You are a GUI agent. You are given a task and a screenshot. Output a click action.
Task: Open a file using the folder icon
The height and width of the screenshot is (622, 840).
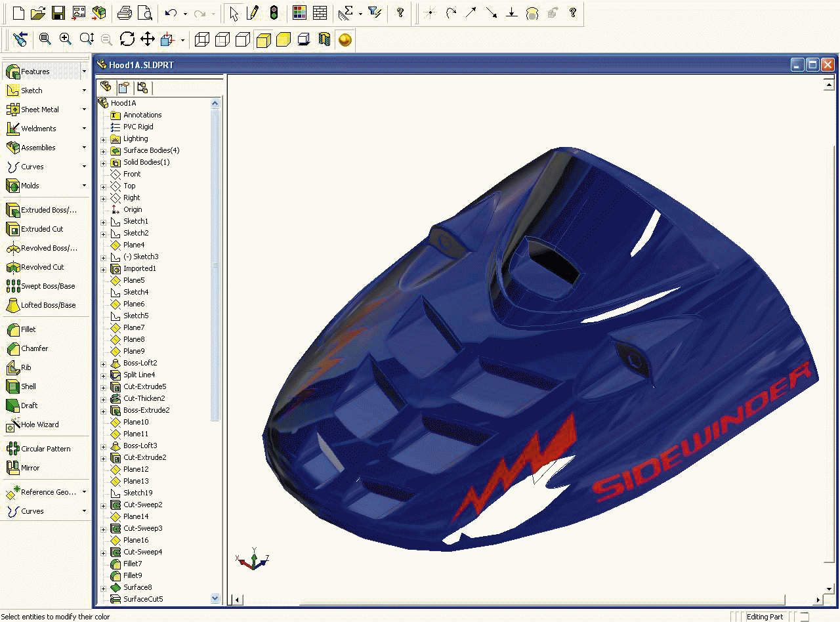38,12
